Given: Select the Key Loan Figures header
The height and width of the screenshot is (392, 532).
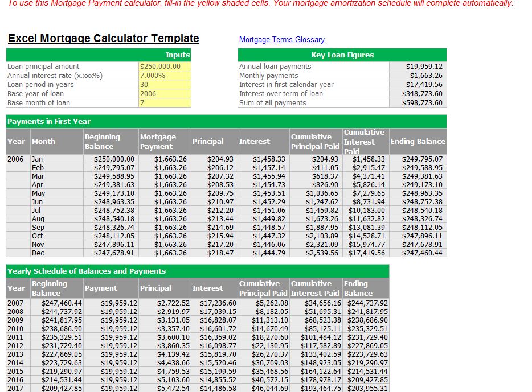Looking at the screenshot, I should [x=342, y=55].
